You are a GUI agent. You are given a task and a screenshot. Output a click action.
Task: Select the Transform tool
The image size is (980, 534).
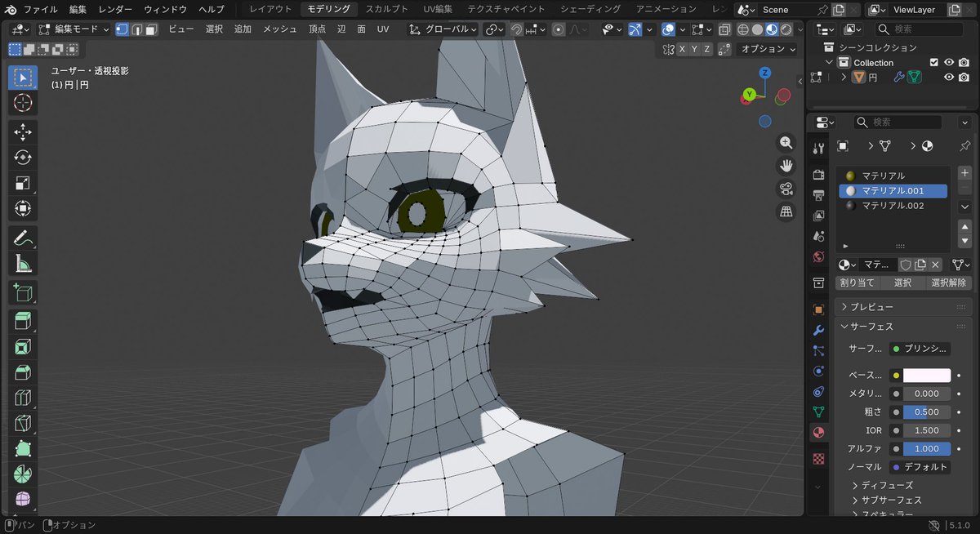(x=23, y=208)
